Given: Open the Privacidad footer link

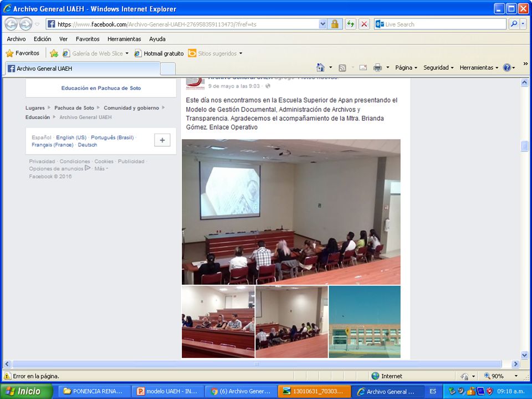Looking at the screenshot, I should 42,161.
